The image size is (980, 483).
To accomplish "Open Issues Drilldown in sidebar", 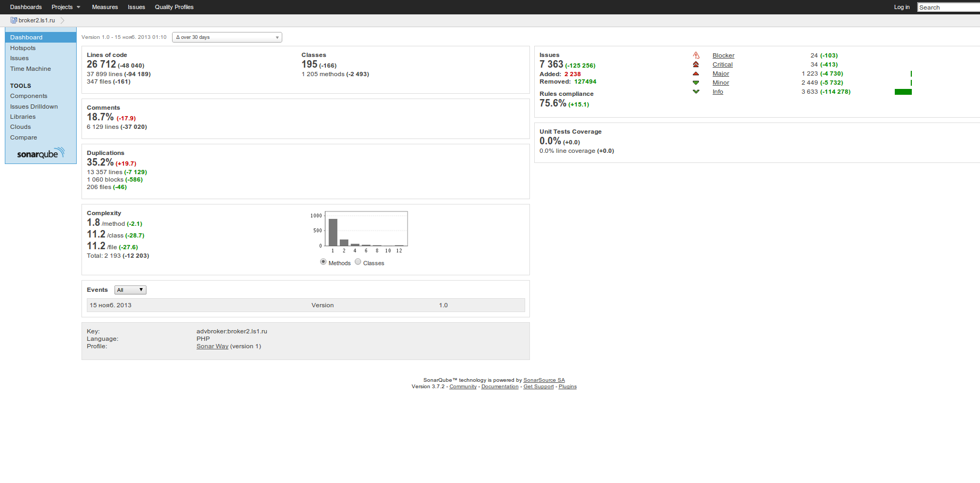I will (x=34, y=107).
